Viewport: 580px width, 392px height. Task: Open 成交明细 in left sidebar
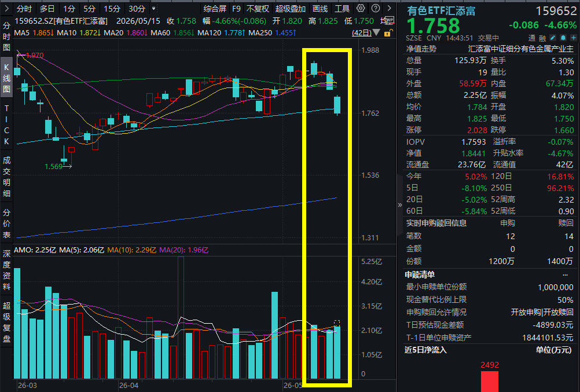coord(6,177)
